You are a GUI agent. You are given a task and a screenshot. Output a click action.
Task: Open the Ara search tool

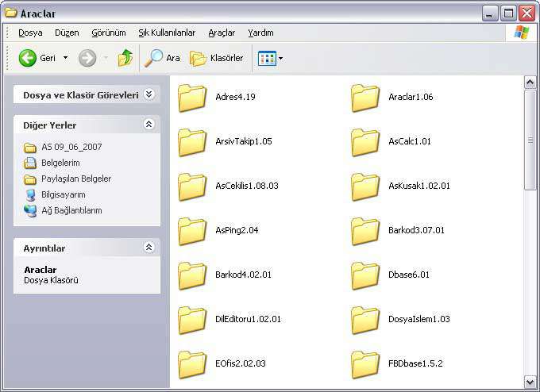162,58
